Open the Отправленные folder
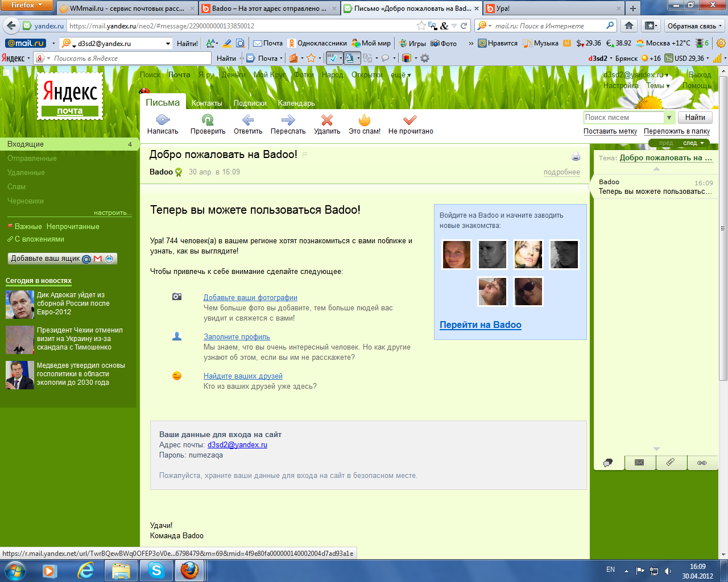Viewport: 728px width, 582px height. [x=32, y=159]
